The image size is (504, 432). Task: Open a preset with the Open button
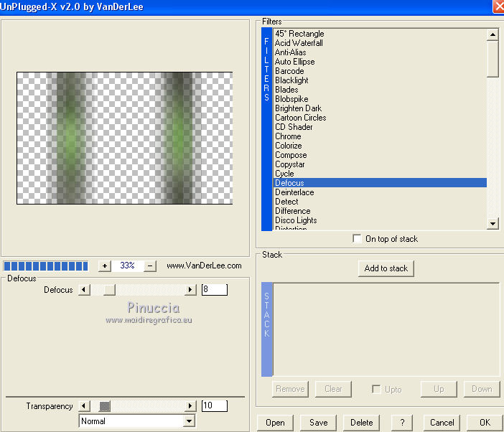275,423
